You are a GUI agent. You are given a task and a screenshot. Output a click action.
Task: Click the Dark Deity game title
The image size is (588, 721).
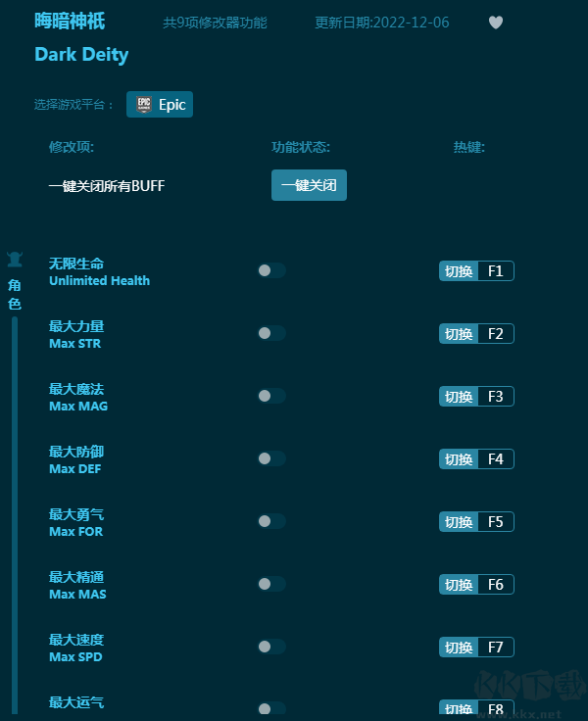coord(81,55)
